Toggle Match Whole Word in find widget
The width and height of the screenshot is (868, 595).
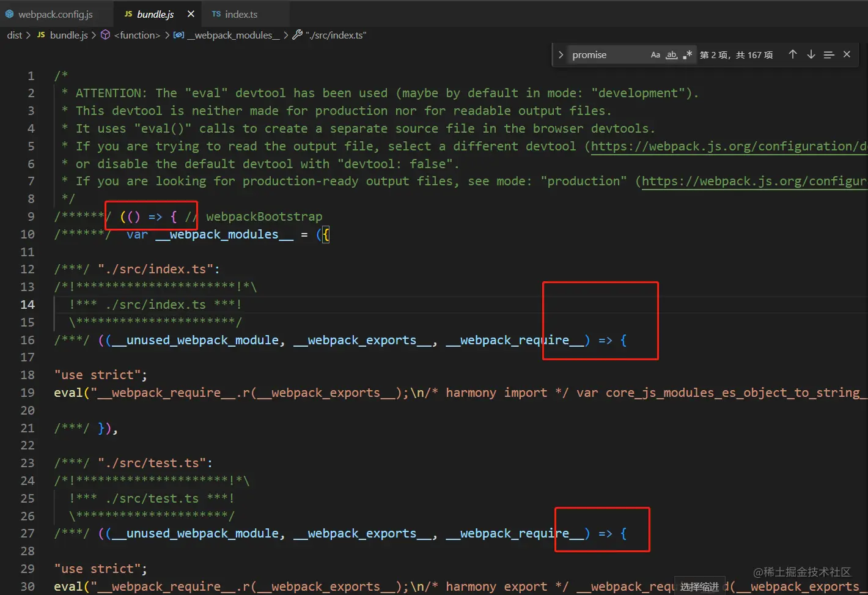point(672,55)
